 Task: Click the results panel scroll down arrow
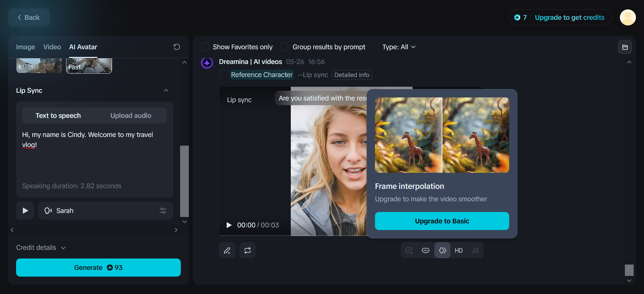pyautogui.click(x=629, y=281)
